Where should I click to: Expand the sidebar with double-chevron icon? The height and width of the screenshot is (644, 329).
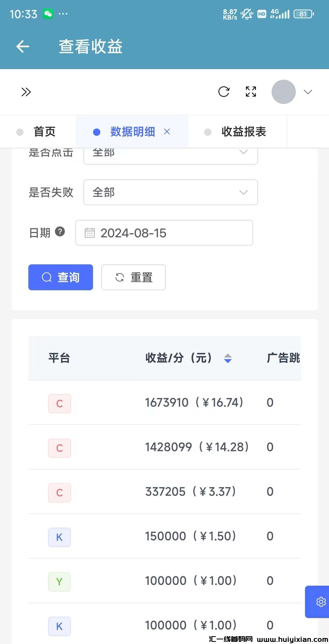pos(26,92)
